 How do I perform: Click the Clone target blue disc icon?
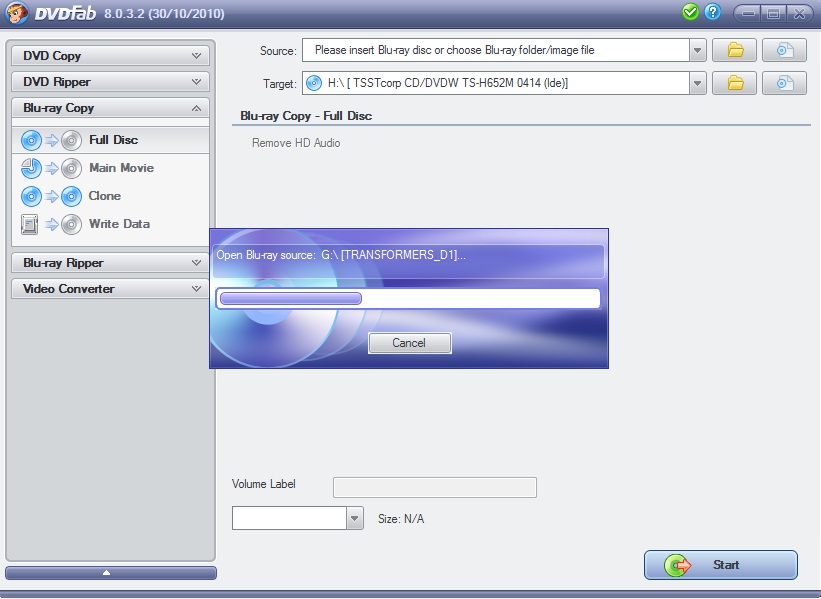(x=71, y=196)
